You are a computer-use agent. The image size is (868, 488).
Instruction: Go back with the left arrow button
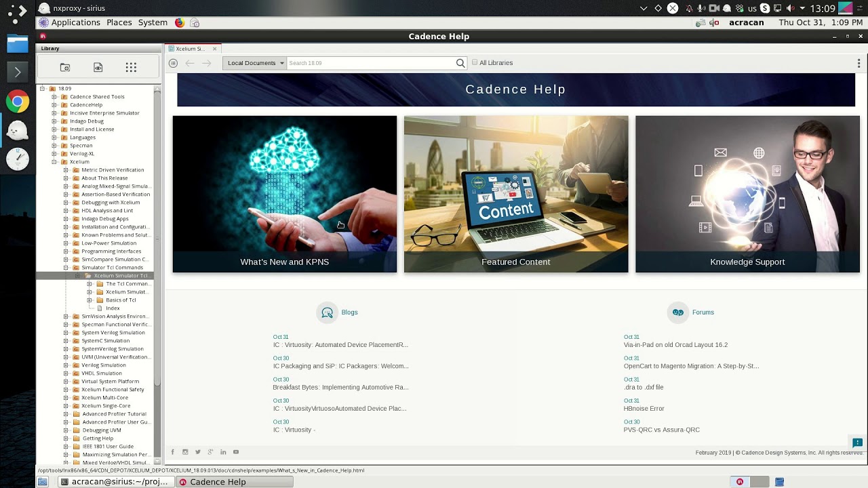tap(190, 63)
